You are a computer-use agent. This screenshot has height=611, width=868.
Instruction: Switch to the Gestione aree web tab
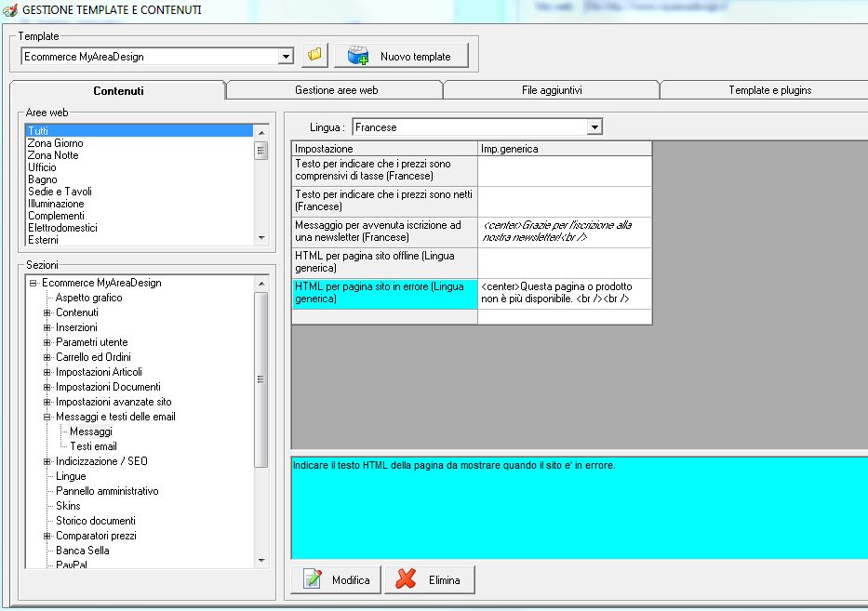point(336,90)
